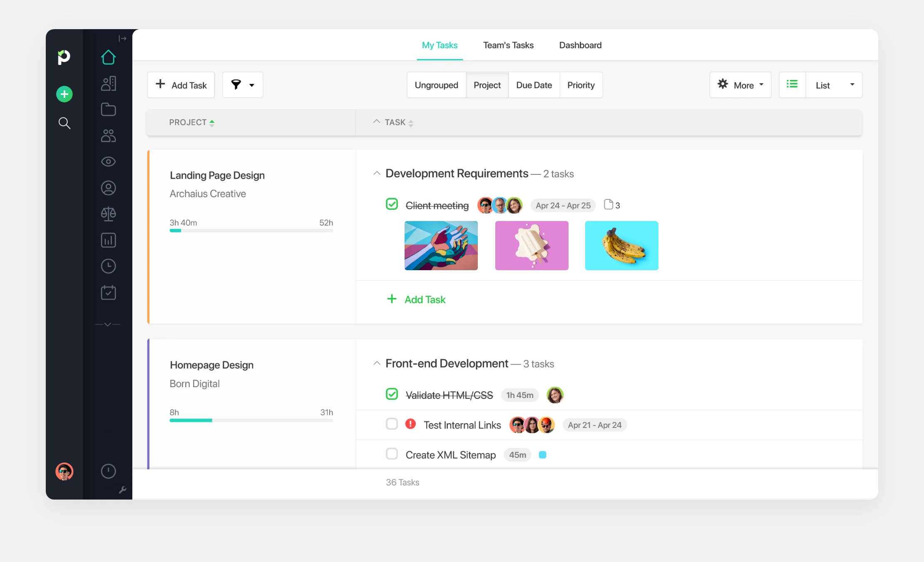Click blue label swatch on Create XML Sitemap
The image size is (924, 562).
tap(542, 455)
